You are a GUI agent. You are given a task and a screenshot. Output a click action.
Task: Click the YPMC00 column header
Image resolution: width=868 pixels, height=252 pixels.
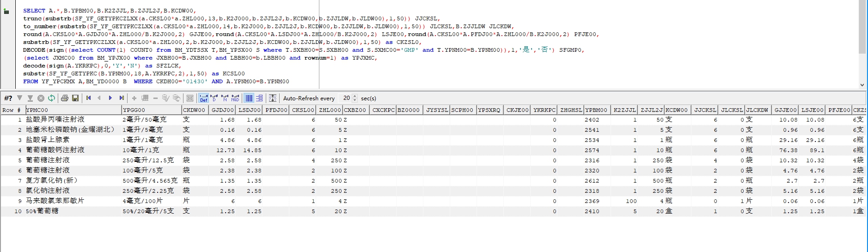73,110
